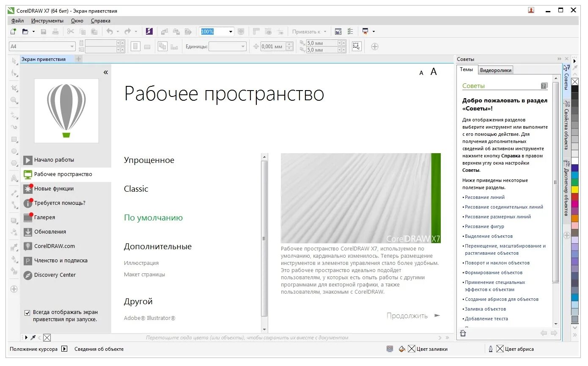
Task: Choose the Иллюстрация workspace
Action: click(141, 263)
